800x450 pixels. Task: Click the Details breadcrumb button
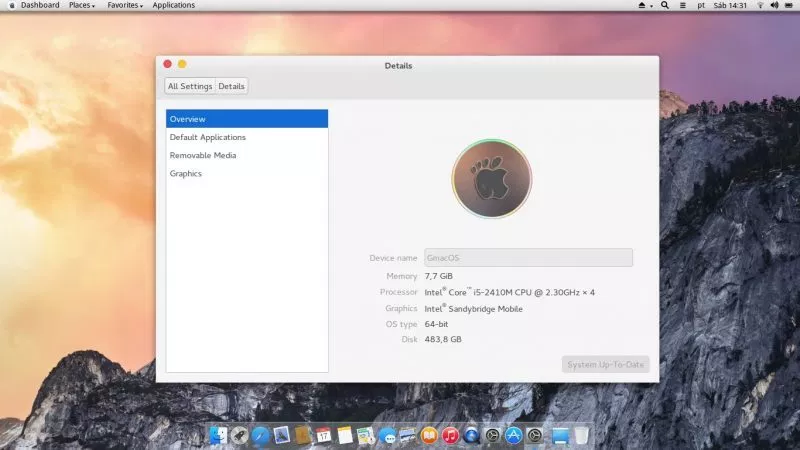[x=232, y=86]
